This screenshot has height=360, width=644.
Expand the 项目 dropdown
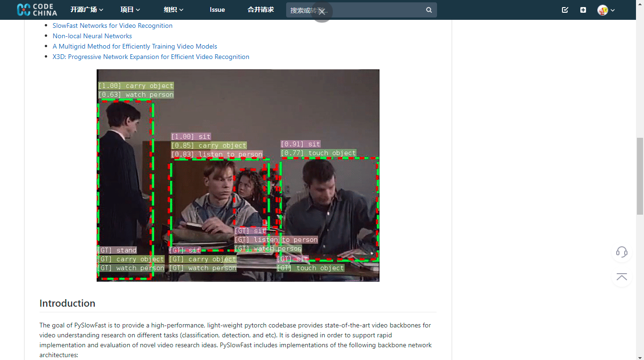point(130,9)
